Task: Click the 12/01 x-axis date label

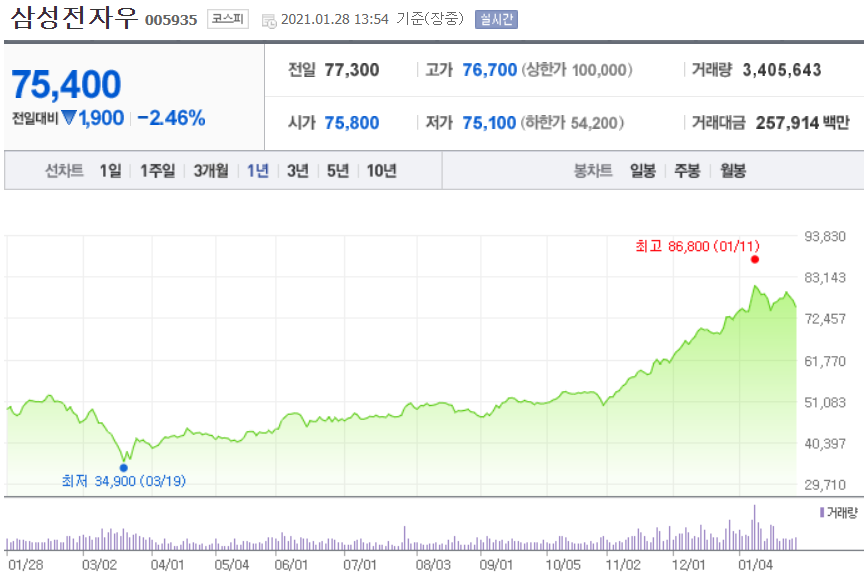Action: [688, 565]
